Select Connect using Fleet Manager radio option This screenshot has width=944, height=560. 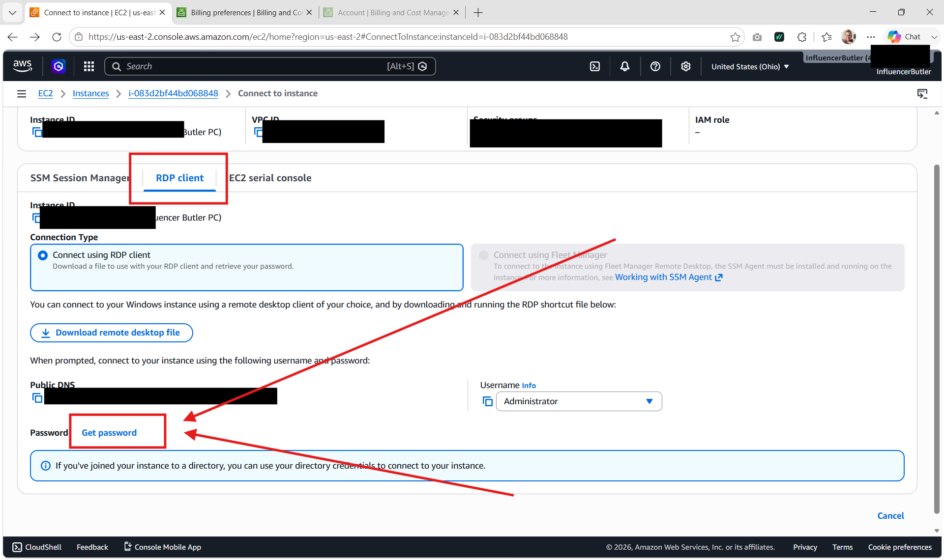coord(484,255)
